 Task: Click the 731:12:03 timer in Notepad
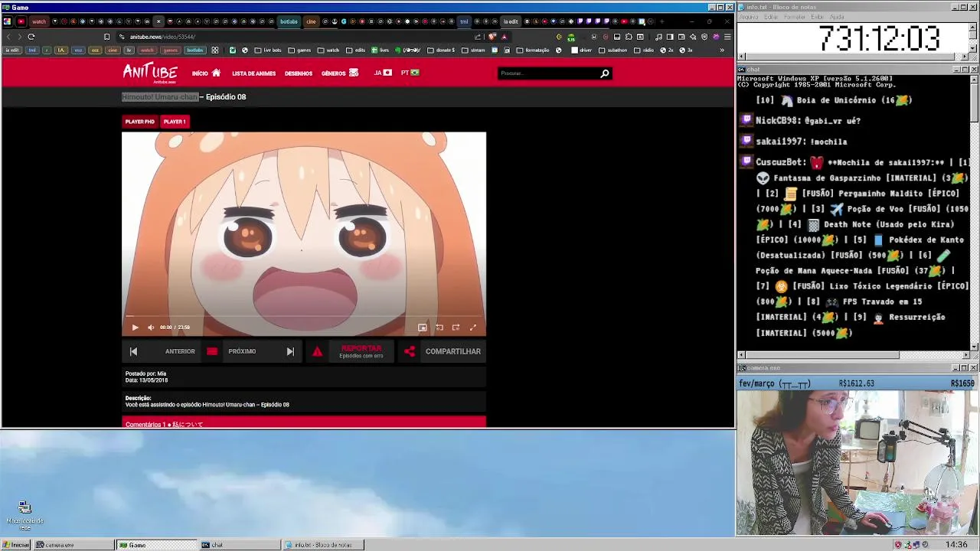click(x=879, y=38)
